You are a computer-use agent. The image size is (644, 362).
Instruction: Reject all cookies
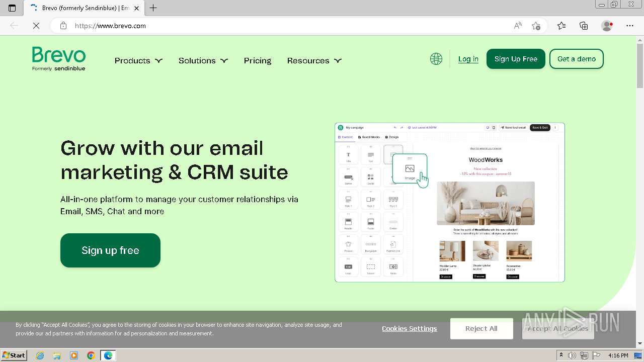tap(481, 328)
